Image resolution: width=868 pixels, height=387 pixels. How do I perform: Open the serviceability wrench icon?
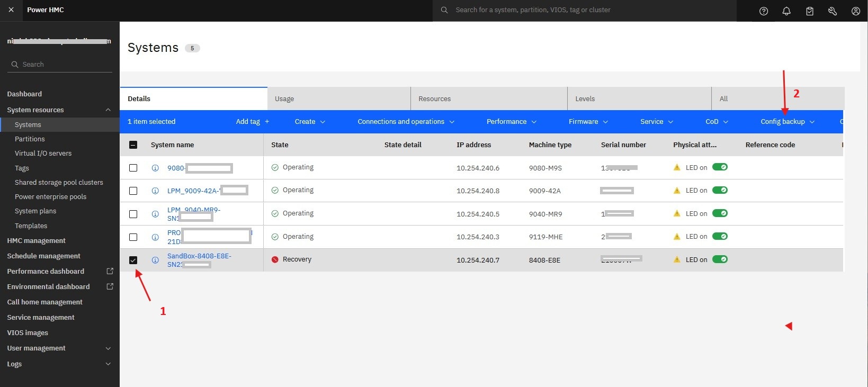833,11
